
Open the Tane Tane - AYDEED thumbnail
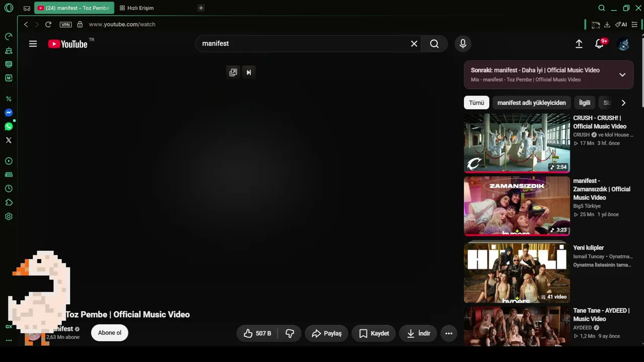(517, 327)
